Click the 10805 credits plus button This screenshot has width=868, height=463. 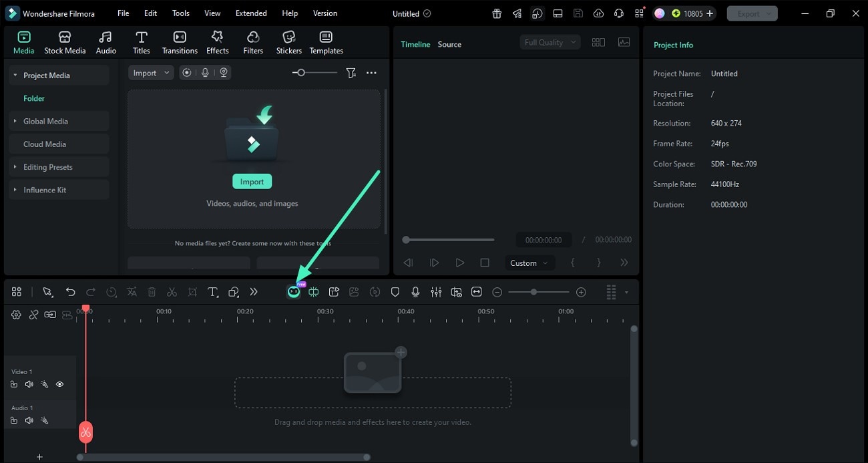point(710,13)
